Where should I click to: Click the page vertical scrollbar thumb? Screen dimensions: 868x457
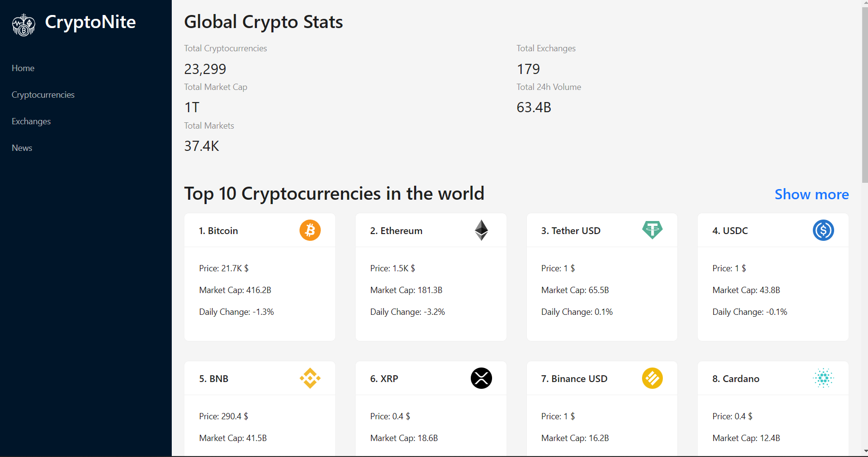point(865,94)
